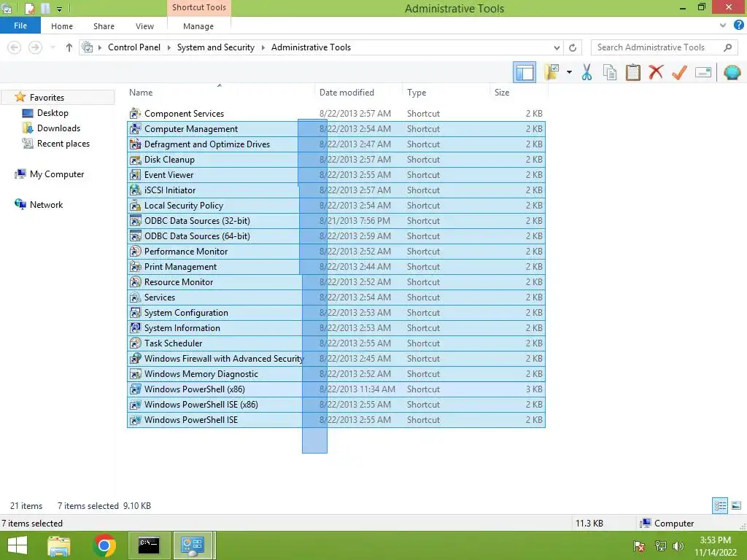The width and height of the screenshot is (747, 560).
Task: Open the folder options dropdown arrow
Action: click(x=569, y=72)
